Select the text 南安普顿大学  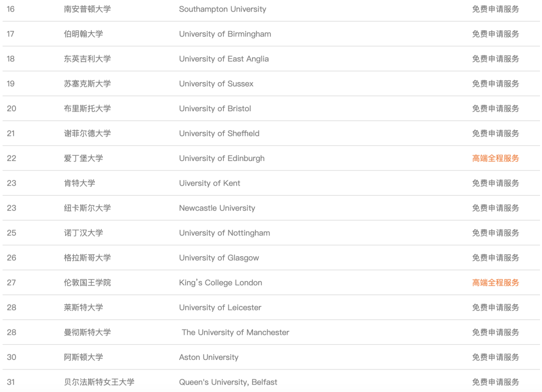pyautogui.click(x=87, y=9)
